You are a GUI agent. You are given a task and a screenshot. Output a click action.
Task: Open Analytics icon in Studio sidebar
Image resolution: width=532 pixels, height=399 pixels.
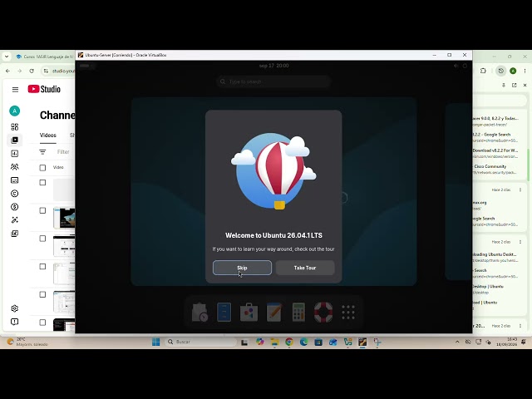(x=15, y=153)
